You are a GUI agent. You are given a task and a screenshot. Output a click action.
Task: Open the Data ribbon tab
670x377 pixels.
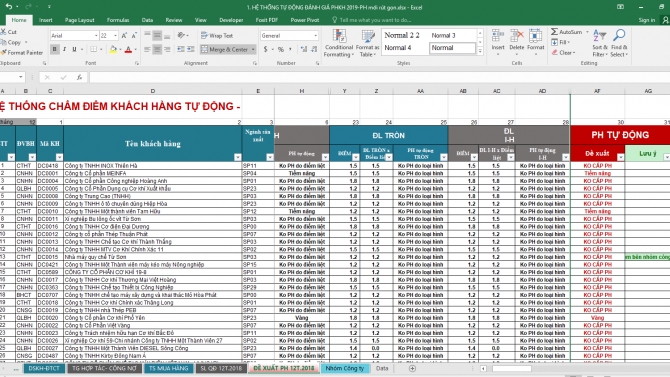point(147,20)
